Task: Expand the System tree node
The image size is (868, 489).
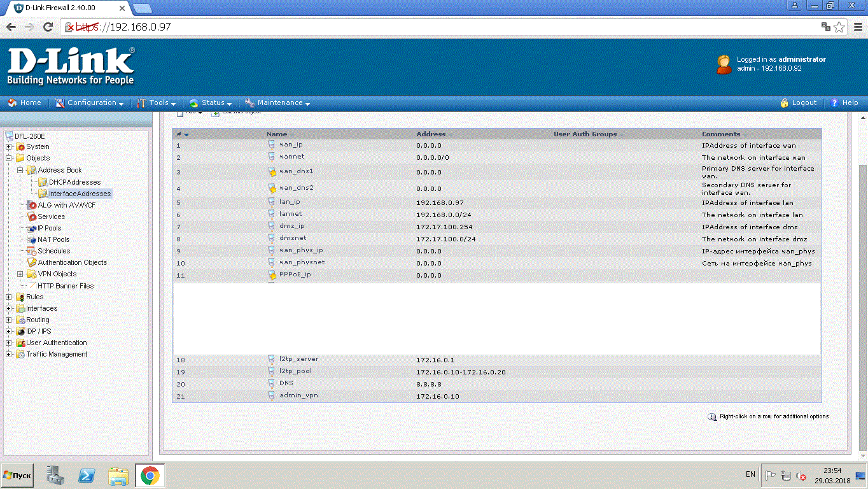Action: [9, 146]
